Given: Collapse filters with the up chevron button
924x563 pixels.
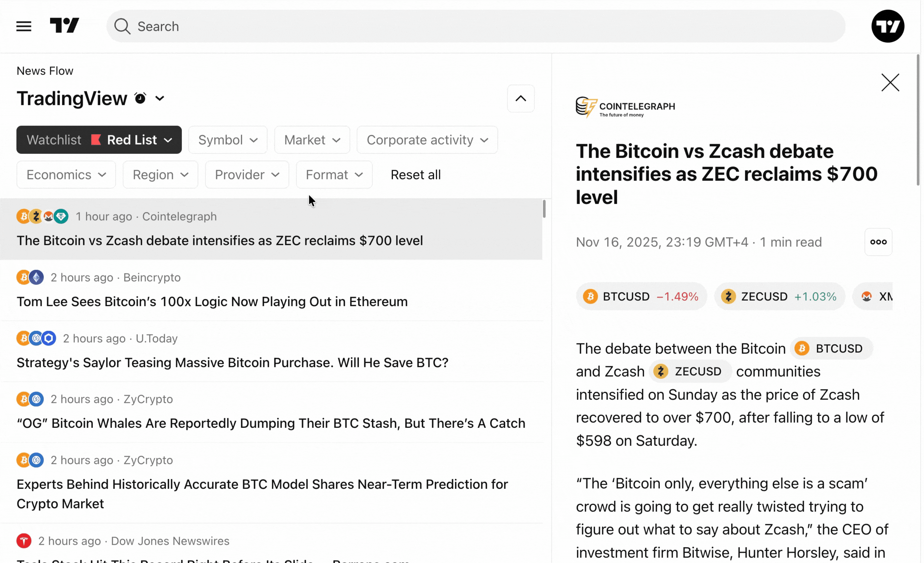Looking at the screenshot, I should click(521, 99).
